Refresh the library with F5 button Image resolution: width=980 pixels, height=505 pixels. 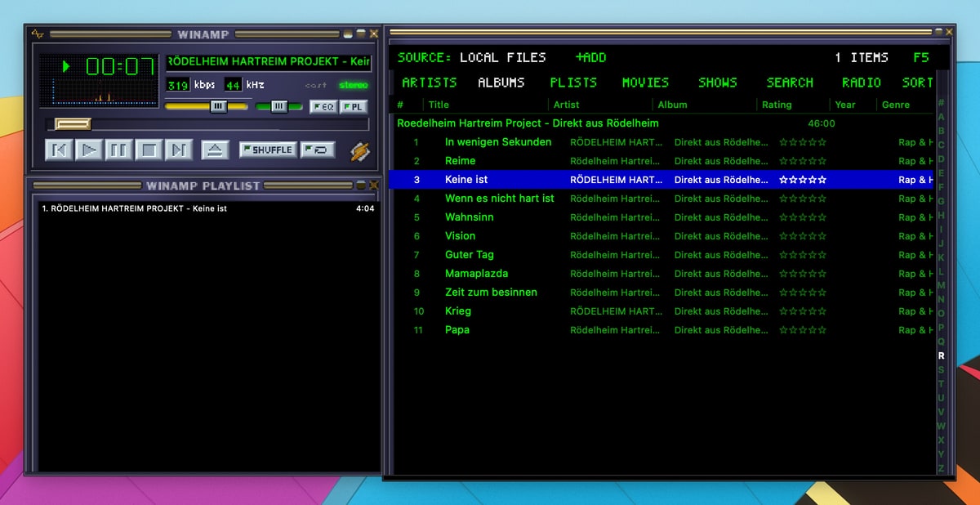tap(921, 57)
